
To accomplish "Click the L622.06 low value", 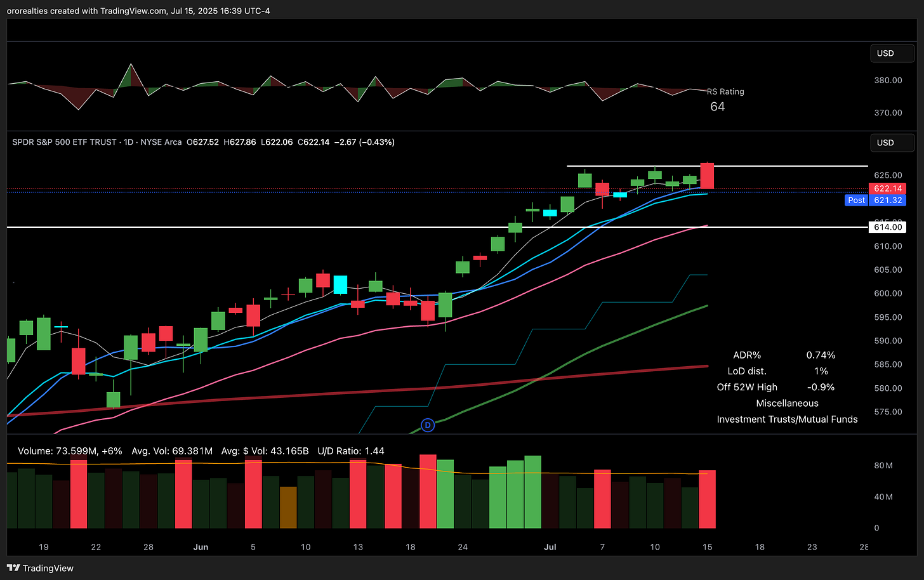I will pos(277,142).
